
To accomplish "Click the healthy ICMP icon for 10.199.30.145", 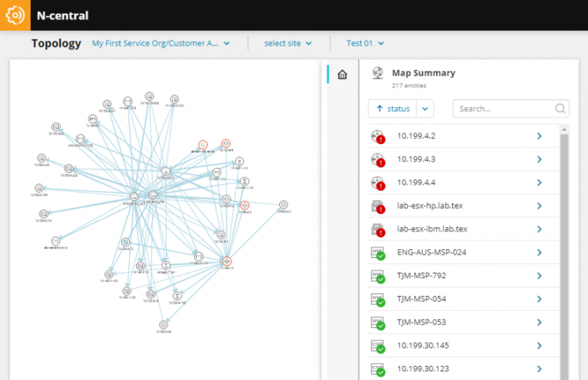I will point(378,346).
